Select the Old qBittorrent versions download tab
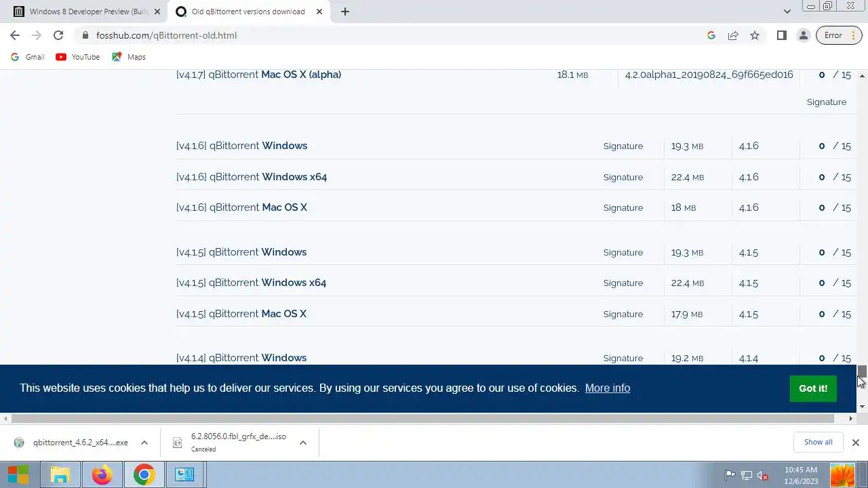The width and height of the screenshot is (868, 488). [250, 12]
